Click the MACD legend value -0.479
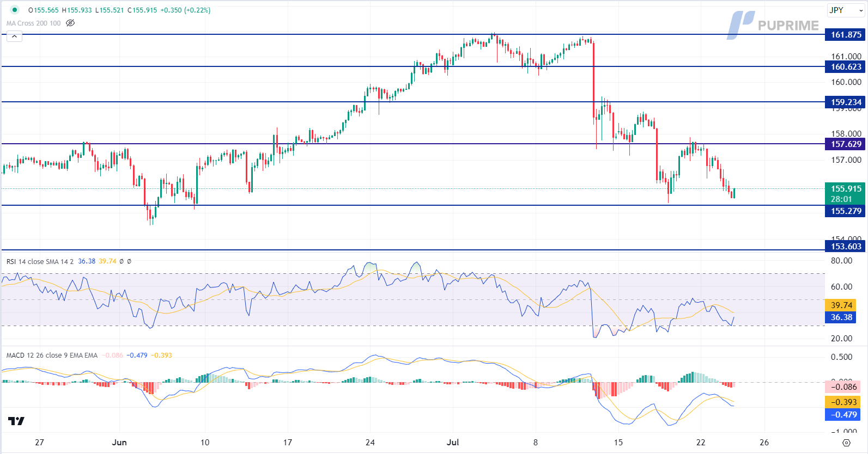 137,355
